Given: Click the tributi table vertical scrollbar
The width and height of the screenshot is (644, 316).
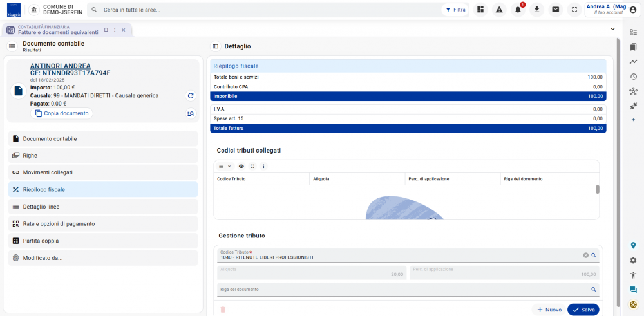Looking at the screenshot, I should (x=598, y=189).
